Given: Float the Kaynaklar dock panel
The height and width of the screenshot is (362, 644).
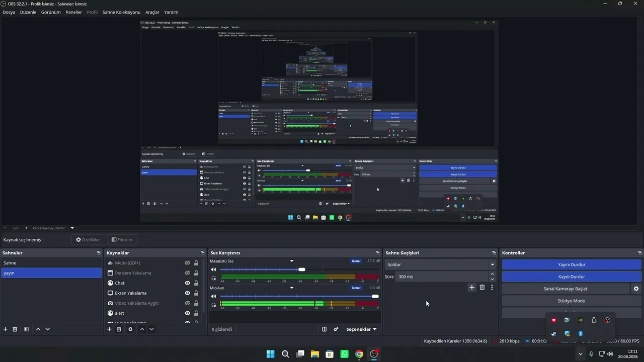Looking at the screenshot, I should coord(202,253).
